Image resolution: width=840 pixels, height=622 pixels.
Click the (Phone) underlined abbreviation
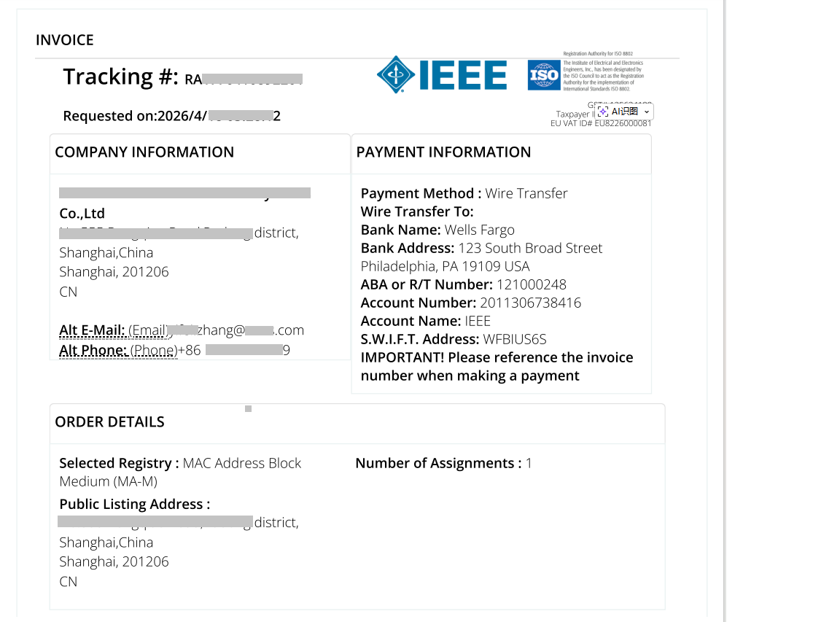click(154, 350)
